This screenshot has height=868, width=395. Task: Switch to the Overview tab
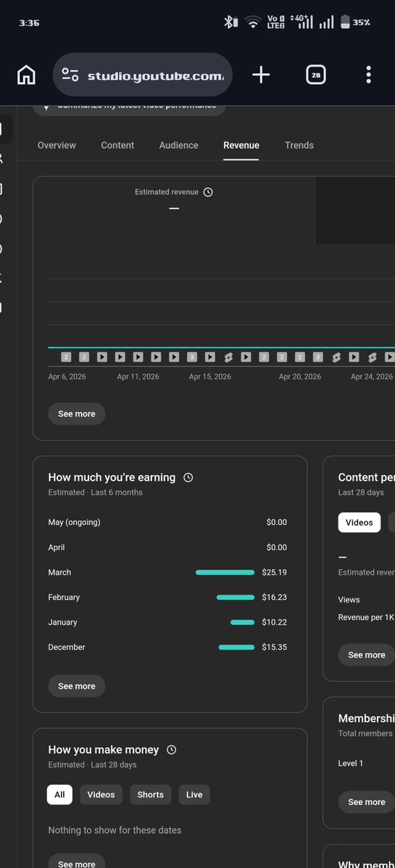pos(57,145)
